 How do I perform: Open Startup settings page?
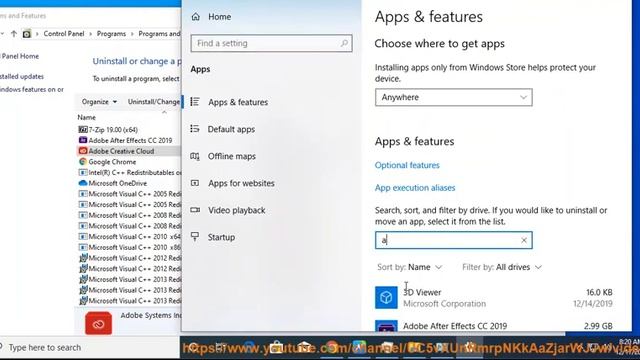coord(221,237)
